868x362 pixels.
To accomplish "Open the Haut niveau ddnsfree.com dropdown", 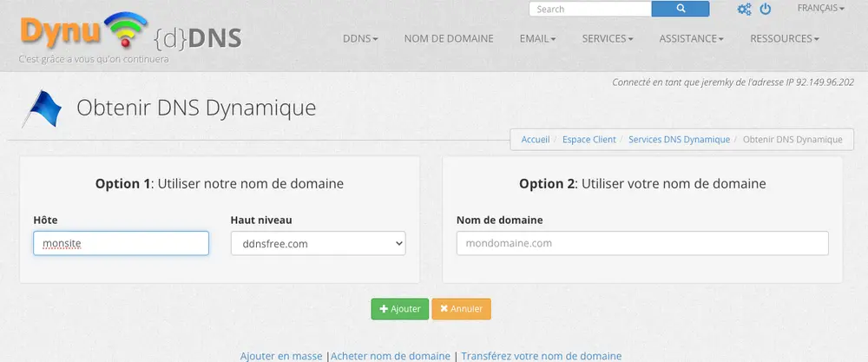I will click(318, 243).
